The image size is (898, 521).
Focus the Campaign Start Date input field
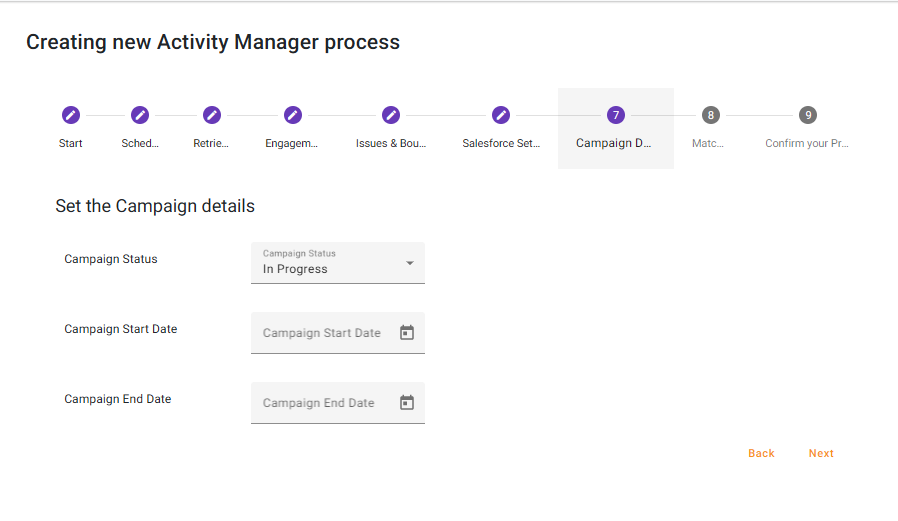tap(322, 333)
